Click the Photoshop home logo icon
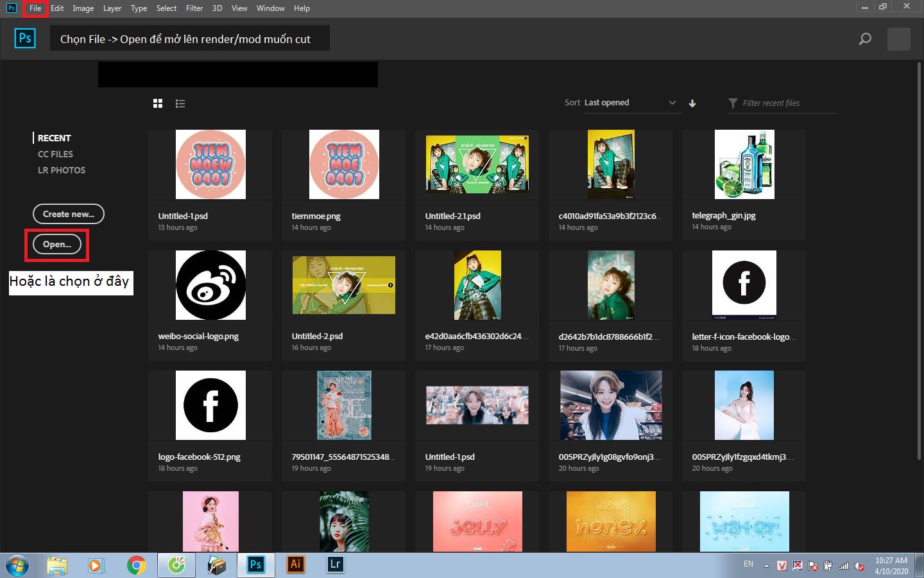This screenshot has height=578, width=924. point(25,39)
